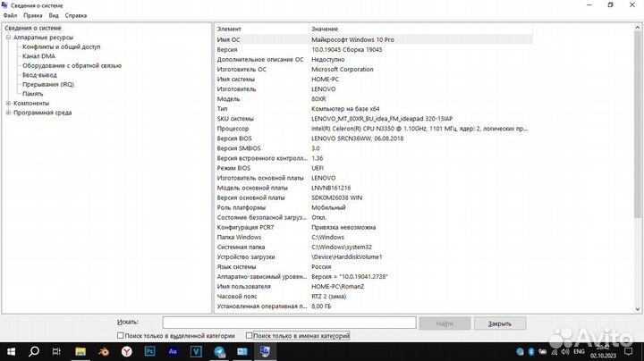644x361 pixels.
Task: Select the 'Процессор' row
Action: (x=374, y=129)
